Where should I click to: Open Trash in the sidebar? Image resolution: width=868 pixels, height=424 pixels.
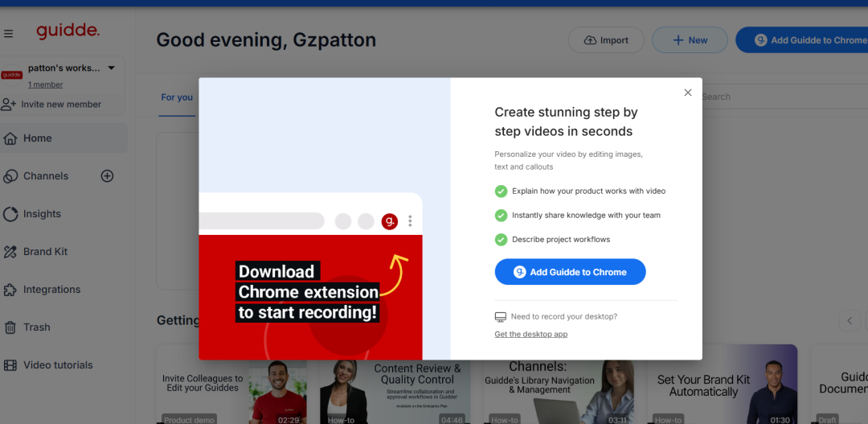36,327
